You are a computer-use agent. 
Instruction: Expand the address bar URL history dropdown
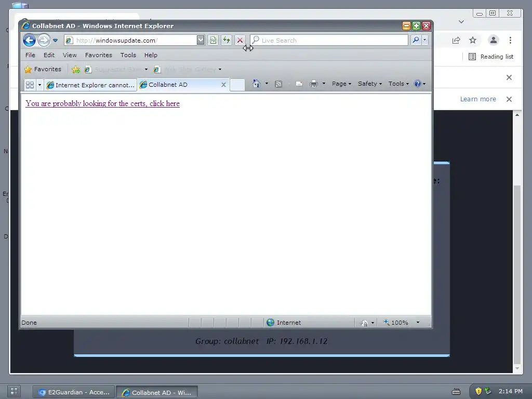(201, 41)
